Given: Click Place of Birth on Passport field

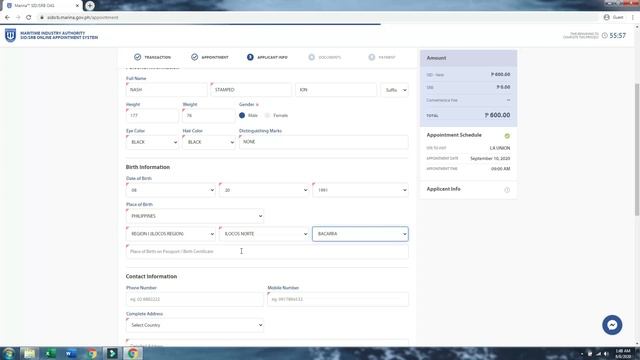Looking at the screenshot, I should coord(267,251).
